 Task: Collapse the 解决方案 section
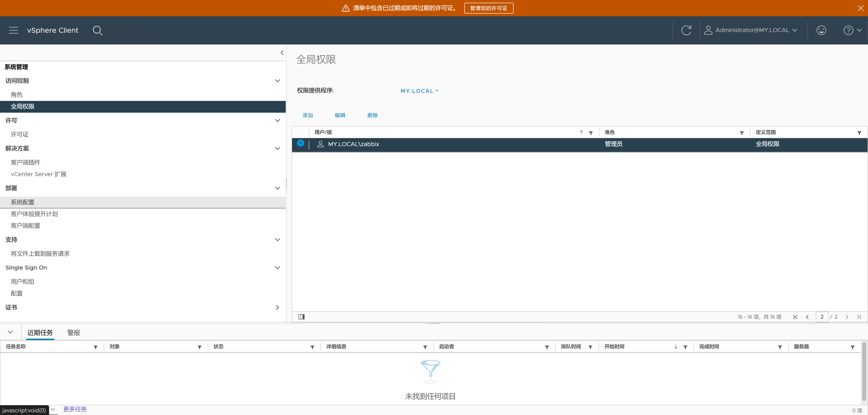277,148
